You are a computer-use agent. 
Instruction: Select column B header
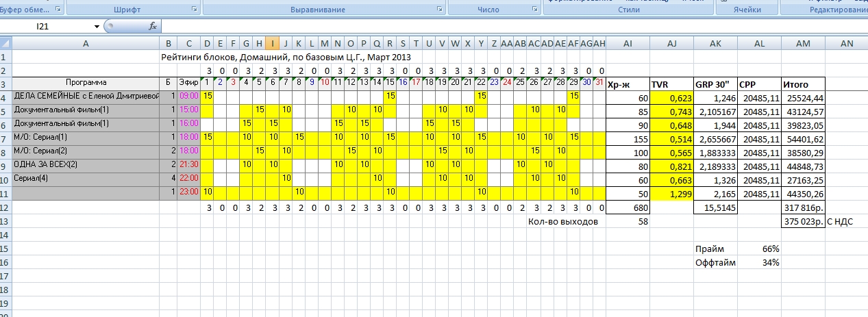(169, 44)
